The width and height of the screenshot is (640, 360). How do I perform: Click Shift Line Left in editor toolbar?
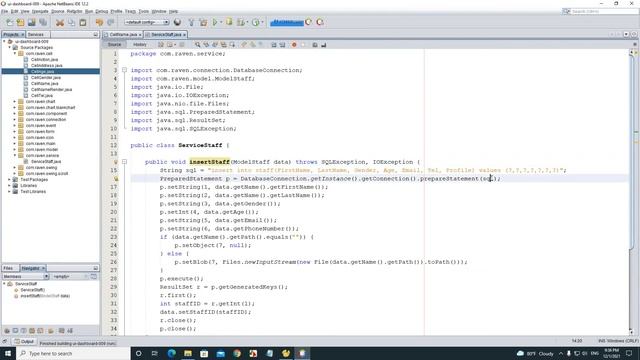[x=274, y=44]
